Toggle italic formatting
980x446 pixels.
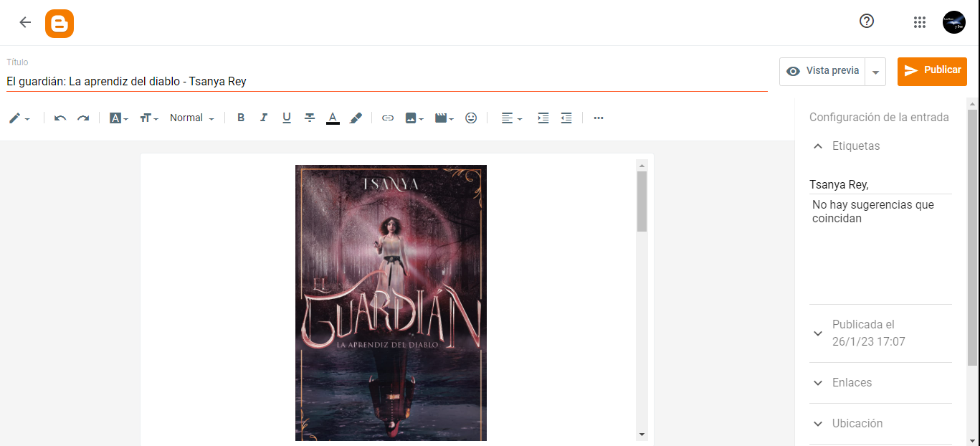tap(264, 118)
